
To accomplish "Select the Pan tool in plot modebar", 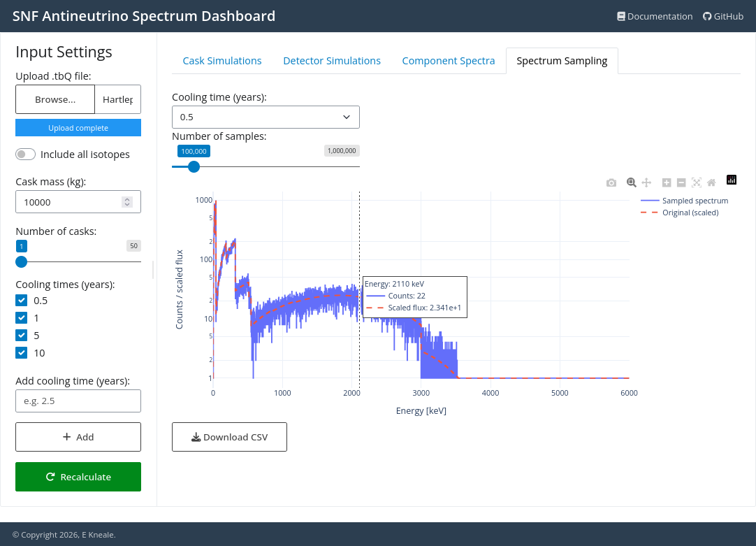I will 646,182.
